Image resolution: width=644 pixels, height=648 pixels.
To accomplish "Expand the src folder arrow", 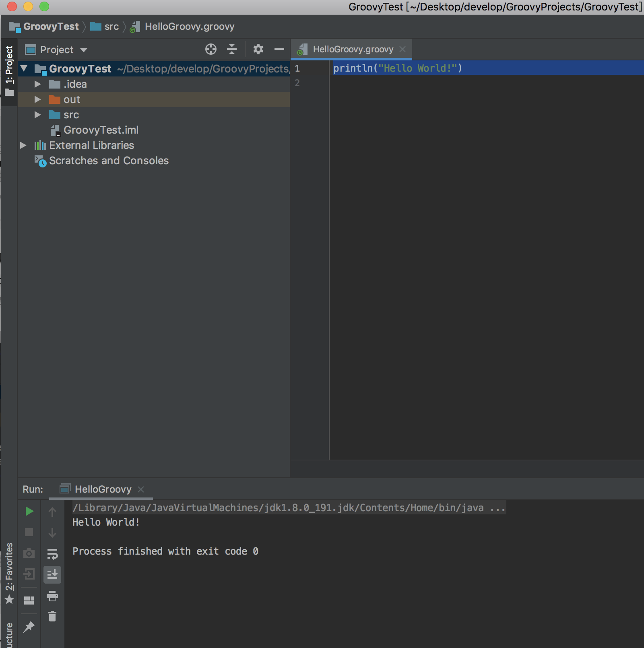I will 37,115.
